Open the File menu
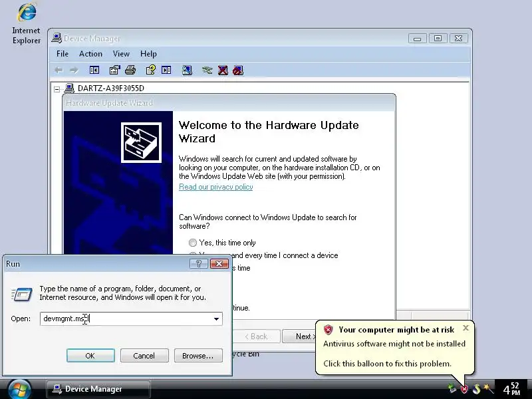Image resolution: width=532 pixels, height=399 pixels. (x=63, y=54)
